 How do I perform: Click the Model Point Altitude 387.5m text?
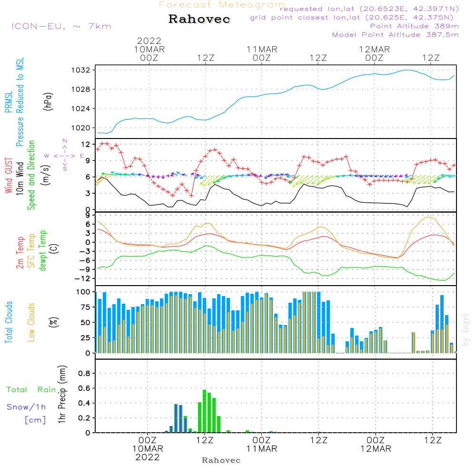[x=395, y=35]
